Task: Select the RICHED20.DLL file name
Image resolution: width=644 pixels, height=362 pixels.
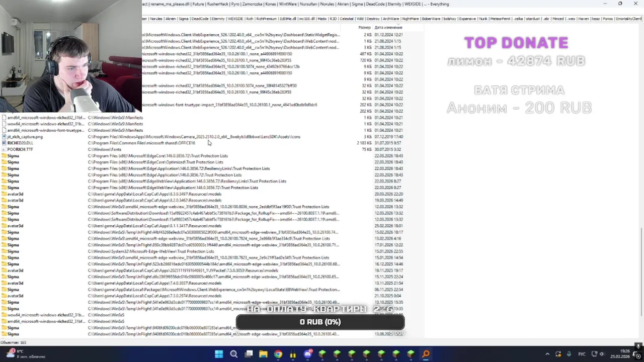Action: click(20, 143)
